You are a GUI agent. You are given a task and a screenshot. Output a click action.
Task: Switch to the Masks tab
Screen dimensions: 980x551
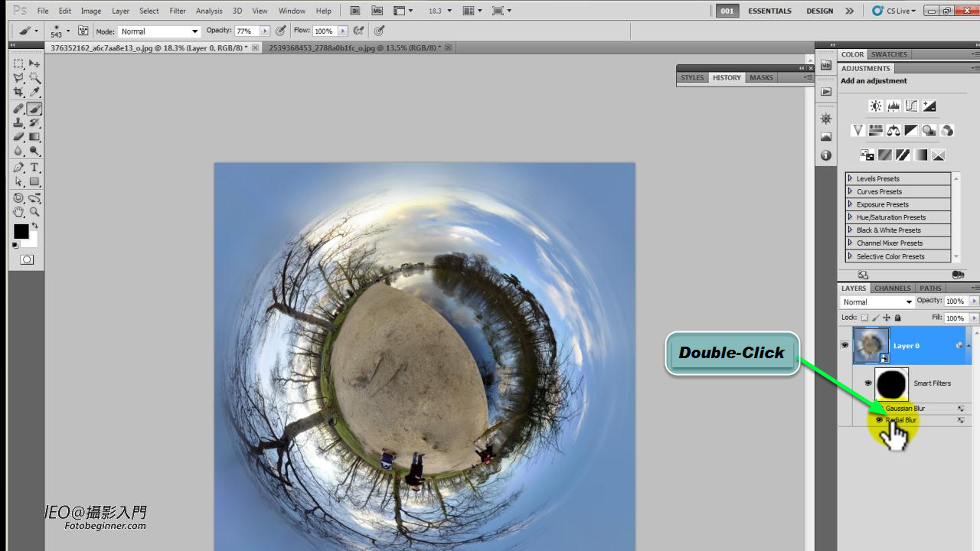761,77
